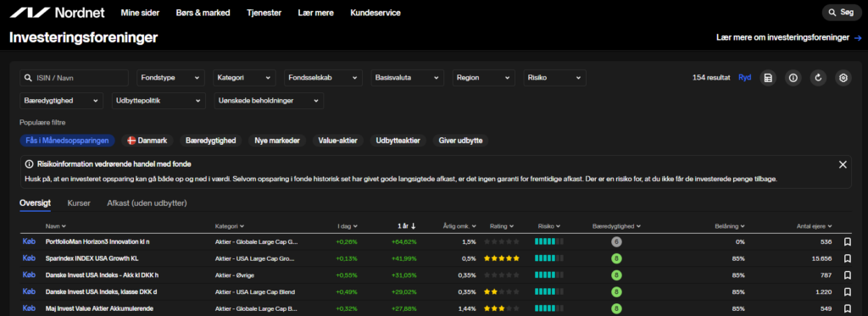
Task: Click sustainability badge for Maj Invest Value Aktier
Action: coord(617,308)
